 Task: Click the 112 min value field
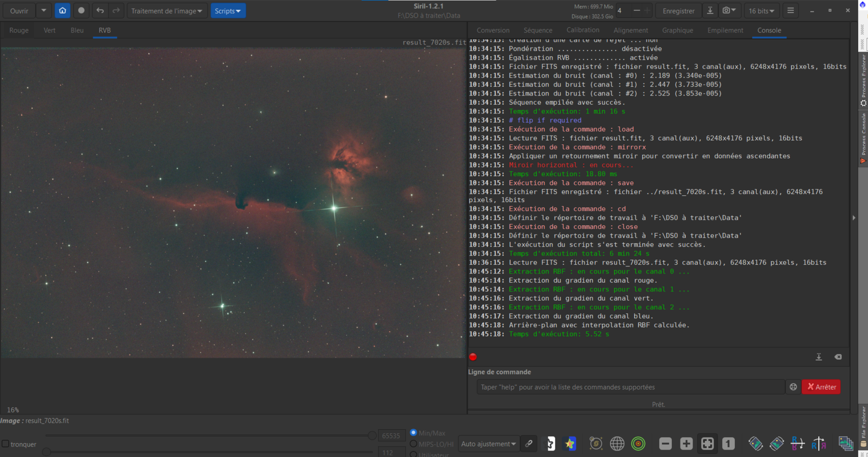pos(392,452)
